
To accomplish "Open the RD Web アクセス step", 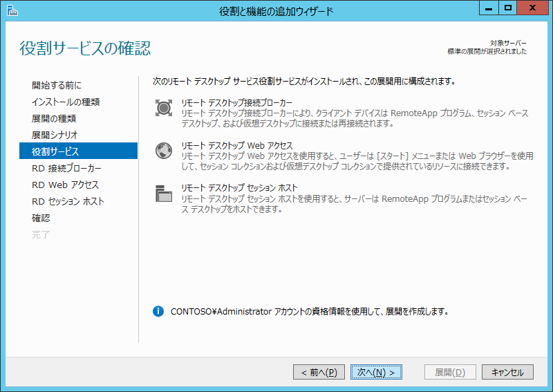I will (x=65, y=185).
